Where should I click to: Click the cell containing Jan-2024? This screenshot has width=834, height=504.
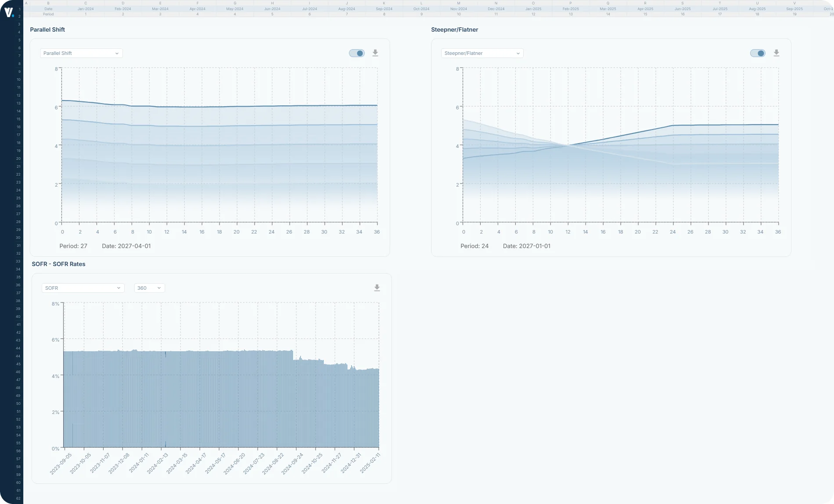click(x=85, y=8)
